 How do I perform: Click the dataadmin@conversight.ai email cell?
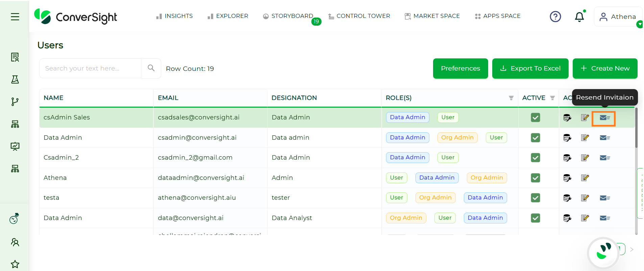210,178
